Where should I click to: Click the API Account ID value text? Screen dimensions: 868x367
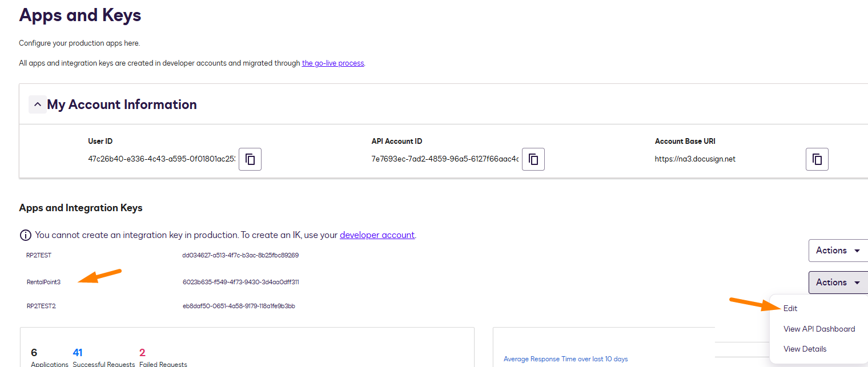[x=445, y=159]
